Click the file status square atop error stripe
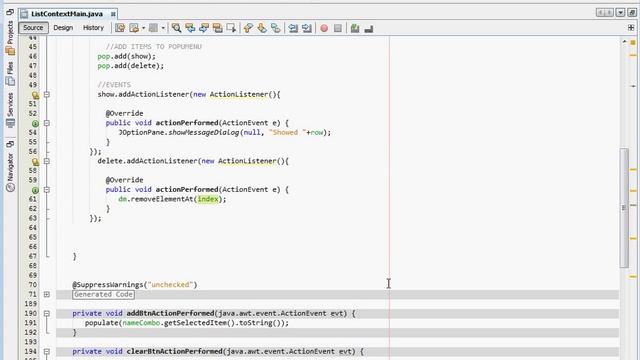The width and height of the screenshot is (640, 360). tap(633, 42)
